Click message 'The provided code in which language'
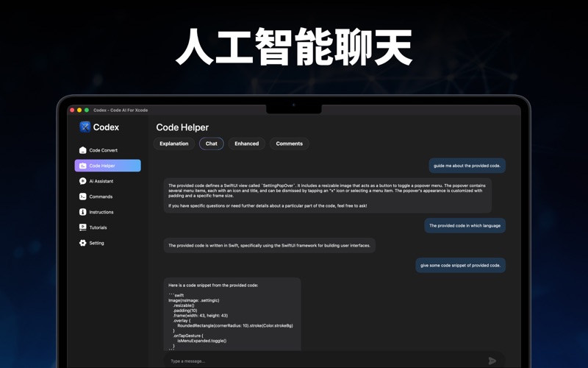Viewport: 588px width, 368px height. pos(465,226)
